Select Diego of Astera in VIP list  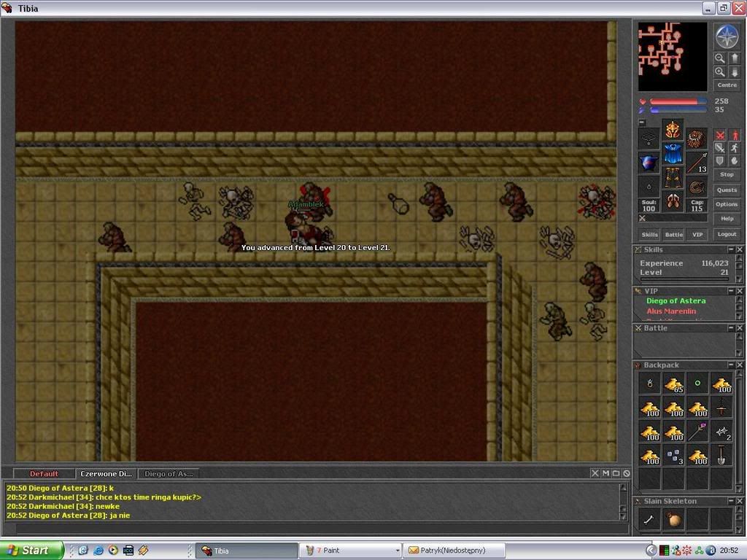point(676,301)
